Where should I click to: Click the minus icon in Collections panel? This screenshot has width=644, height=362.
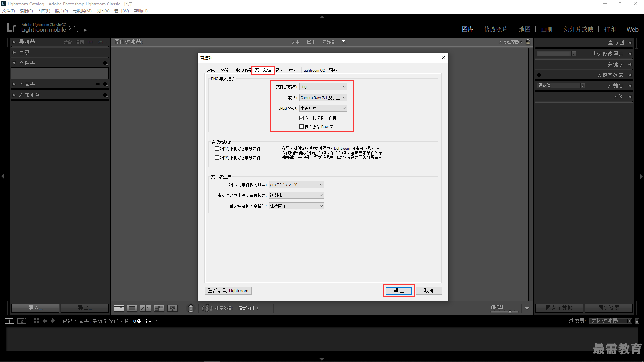click(x=98, y=84)
